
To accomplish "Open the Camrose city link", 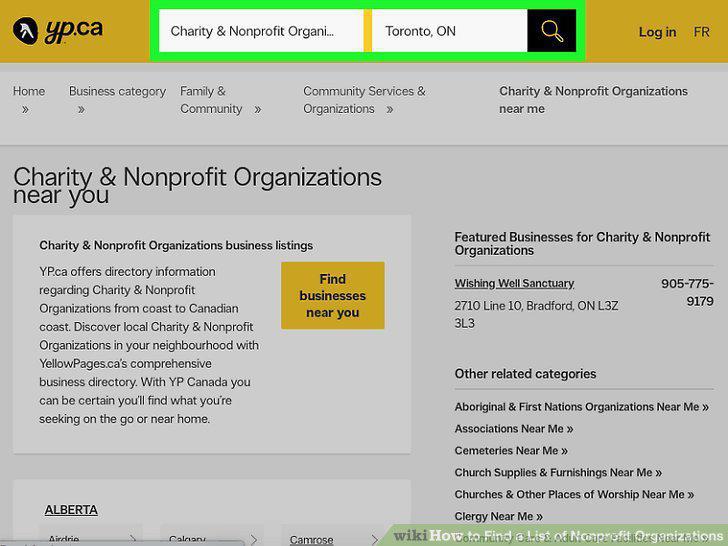I will (x=312, y=540).
